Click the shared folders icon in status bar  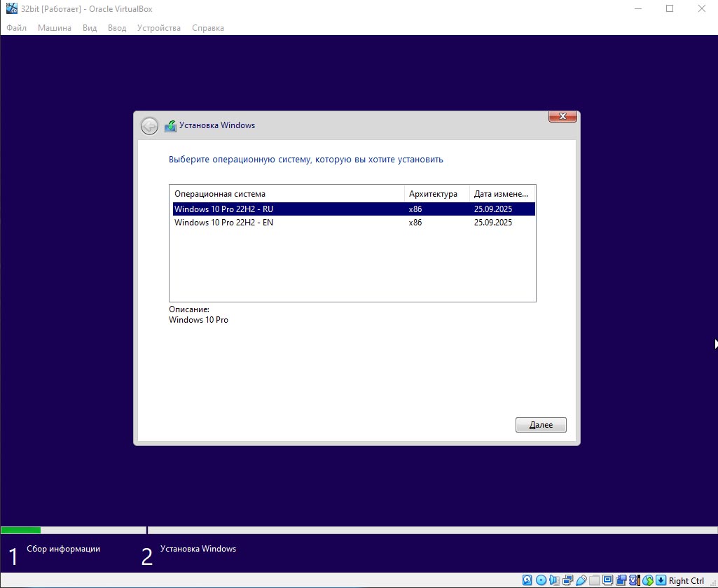pos(594,580)
